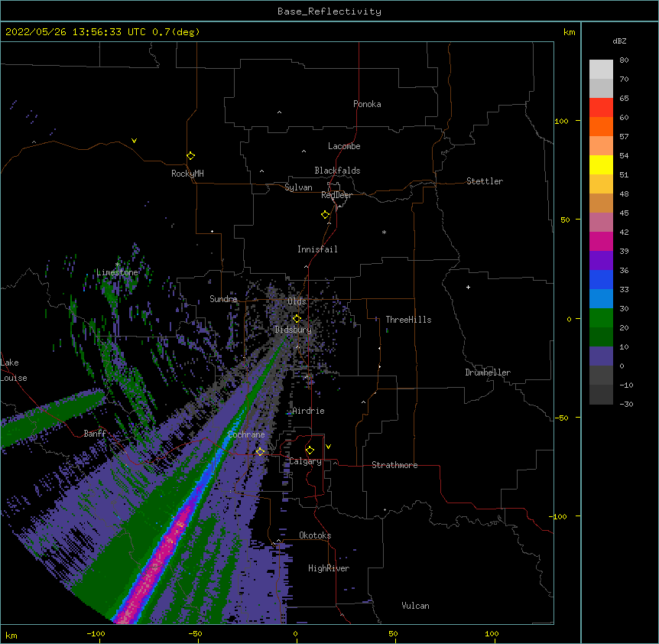This screenshot has width=659, height=644.
Task: Click the 80 dBZ light gray swatch
Action: [x=601, y=70]
